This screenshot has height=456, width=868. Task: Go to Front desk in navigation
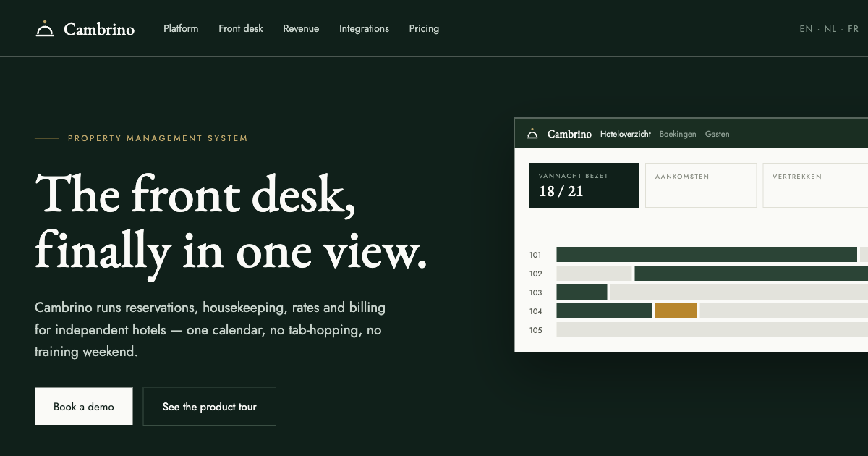coord(241,29)
